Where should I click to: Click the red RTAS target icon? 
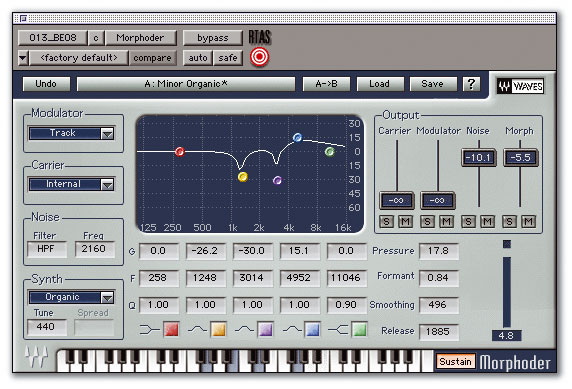[259, 57]
